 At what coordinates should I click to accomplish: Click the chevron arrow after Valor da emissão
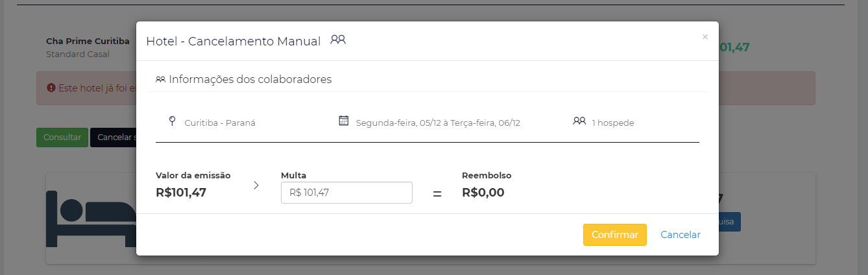point(256,185)
